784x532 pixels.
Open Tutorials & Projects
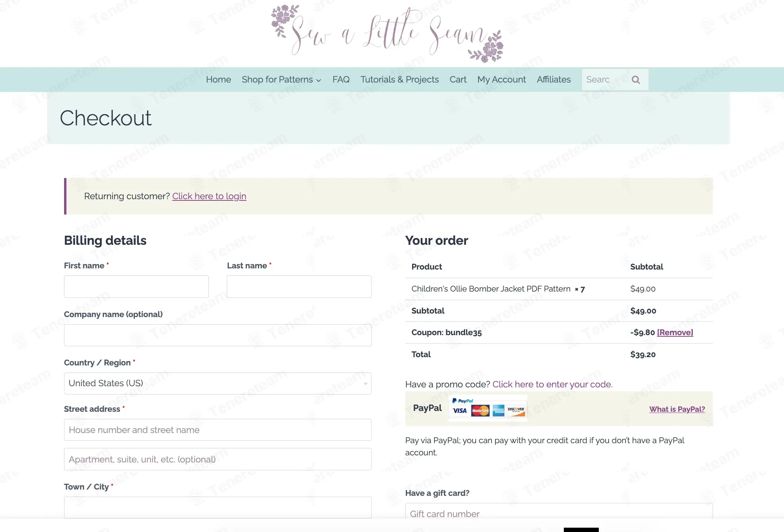[399, 79]
